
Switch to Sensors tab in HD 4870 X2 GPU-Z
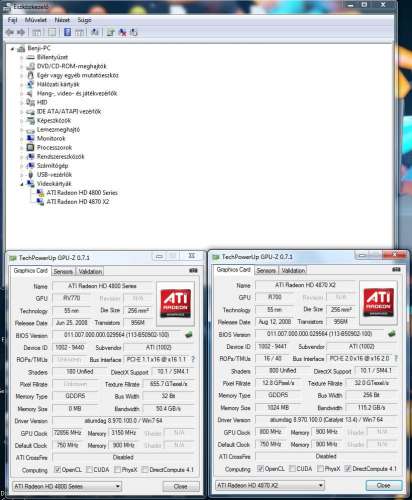click(x=266, y=270)
